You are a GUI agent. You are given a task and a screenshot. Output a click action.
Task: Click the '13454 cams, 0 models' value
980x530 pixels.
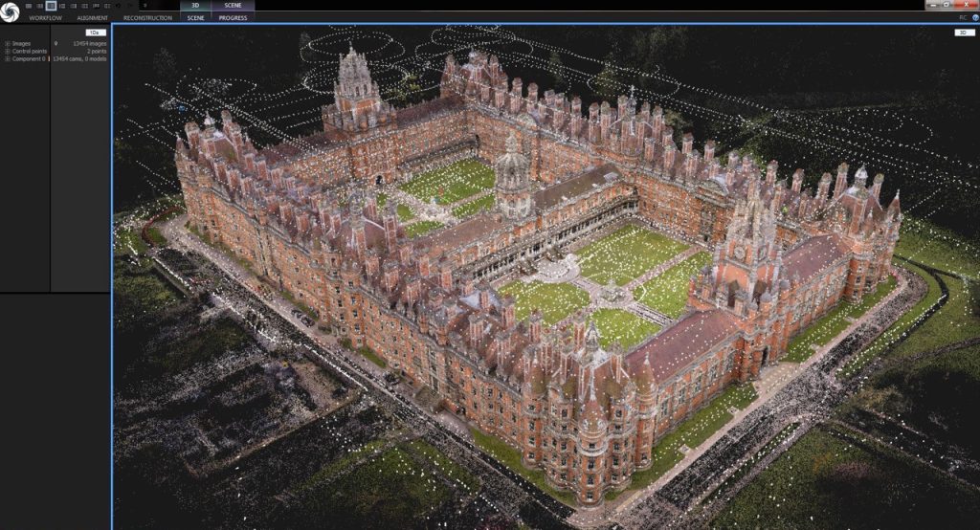point(79,58)
